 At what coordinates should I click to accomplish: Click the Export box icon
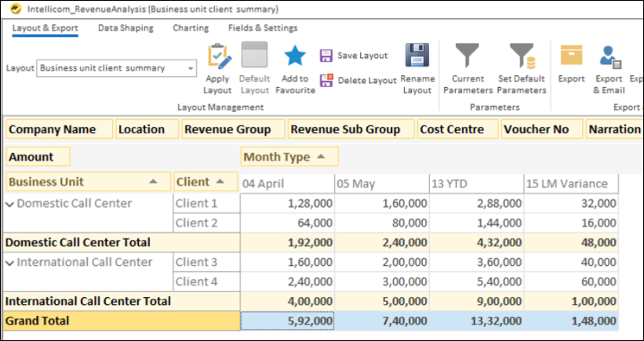[x=571, y=56]
